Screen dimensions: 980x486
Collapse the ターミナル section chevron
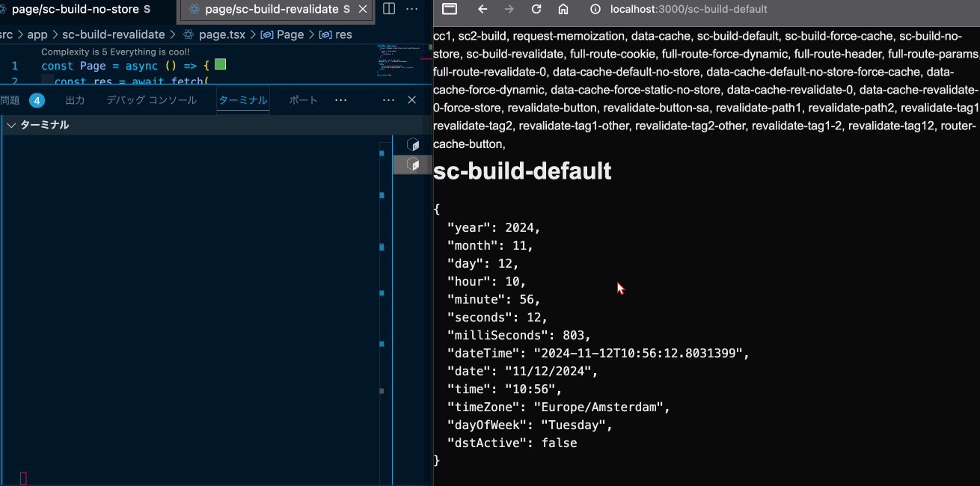coord(10,125)
